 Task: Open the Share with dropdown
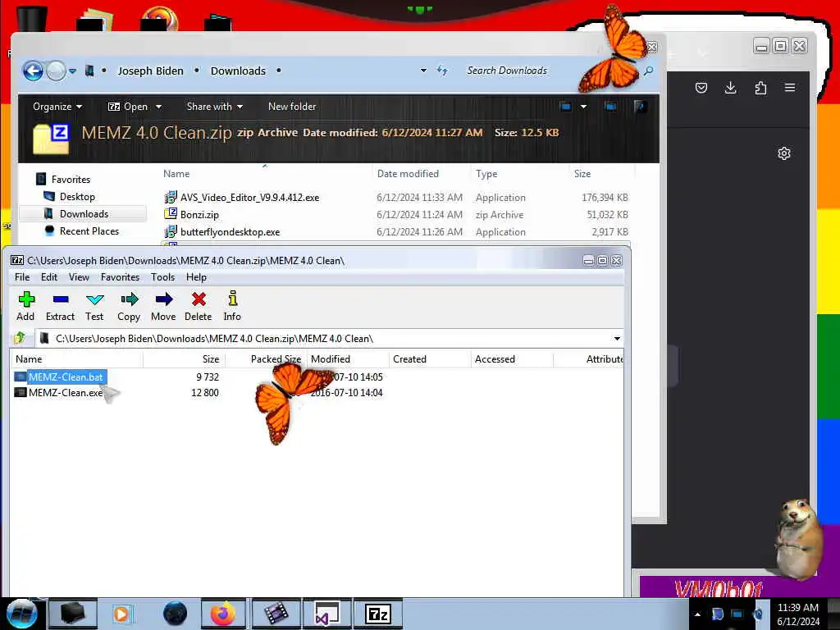click(214, 107)
